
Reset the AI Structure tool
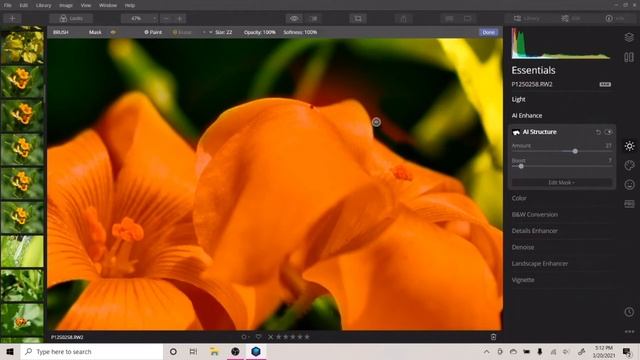[x=598, y=132]
